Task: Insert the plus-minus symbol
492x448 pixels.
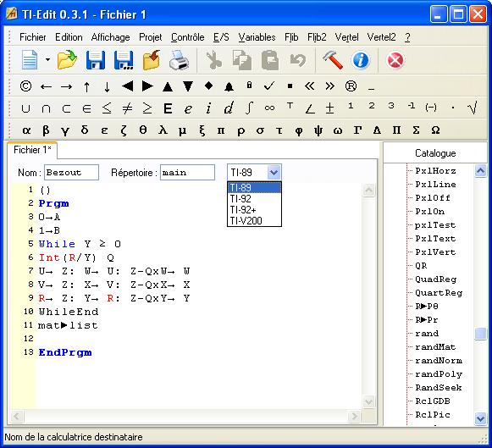Action: coord(329,108)
